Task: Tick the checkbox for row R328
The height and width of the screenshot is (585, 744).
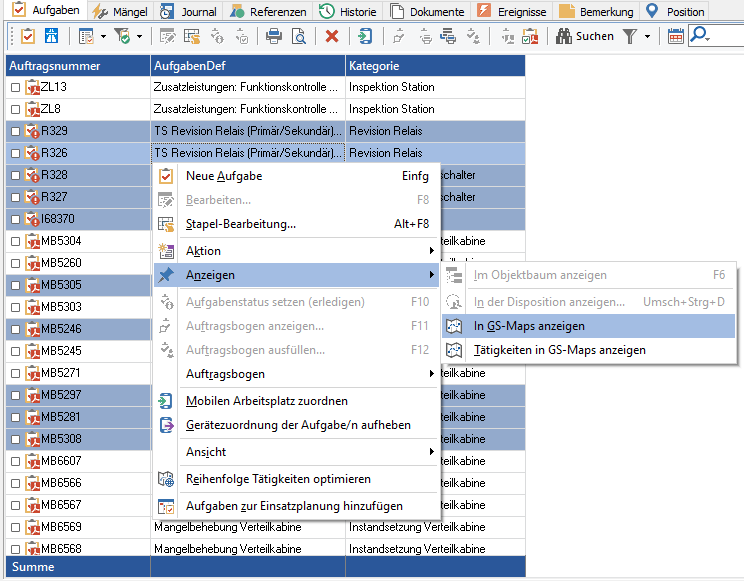Action: (15, 176)
